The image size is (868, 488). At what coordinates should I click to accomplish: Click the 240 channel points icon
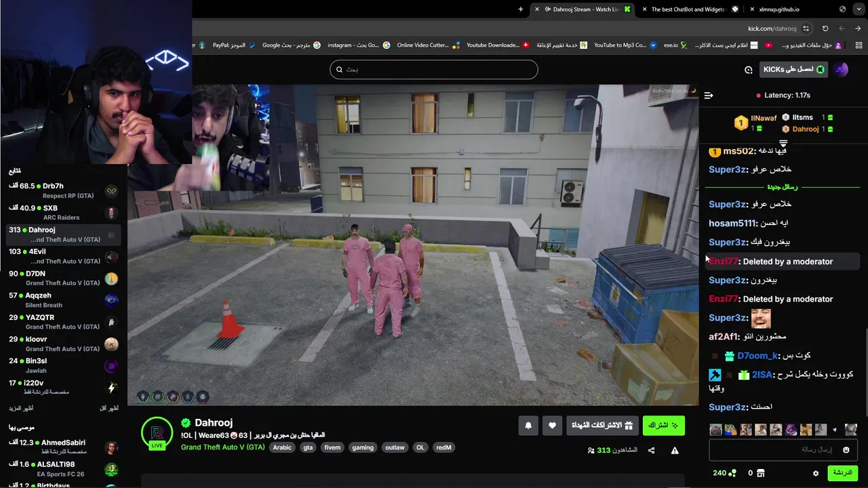coord(724,473)
